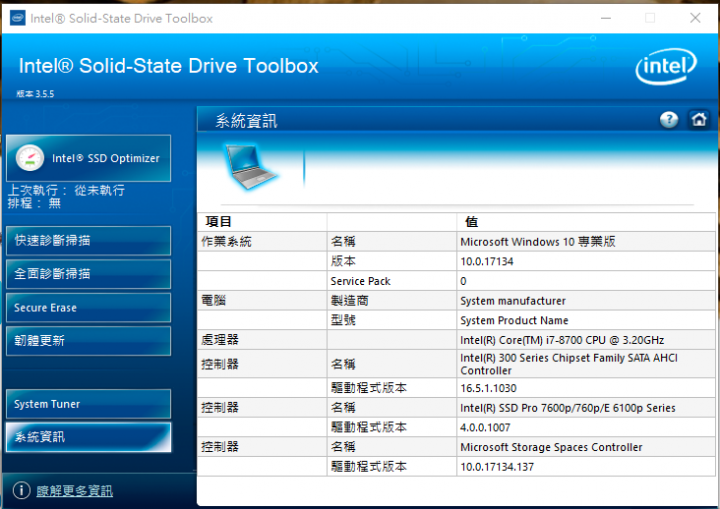Click the 排程：無 schedule text
This screenshot has width=720, height=509.
(34, 203)
